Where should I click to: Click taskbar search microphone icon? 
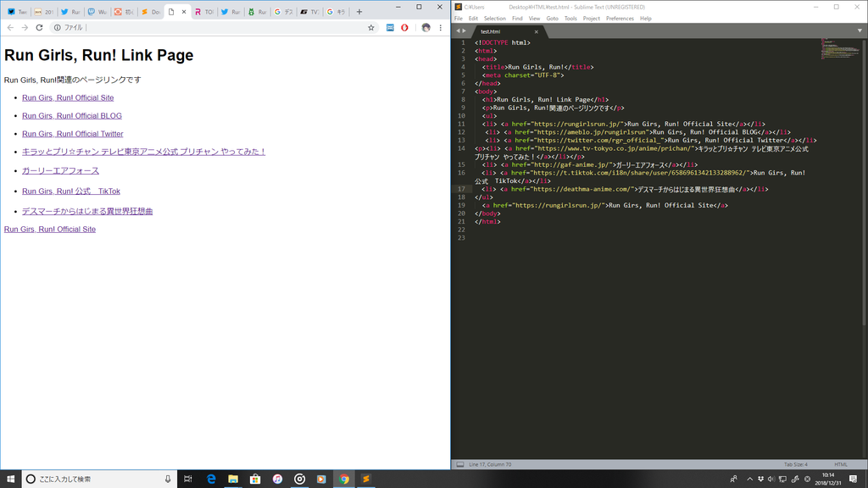[168, 480]
